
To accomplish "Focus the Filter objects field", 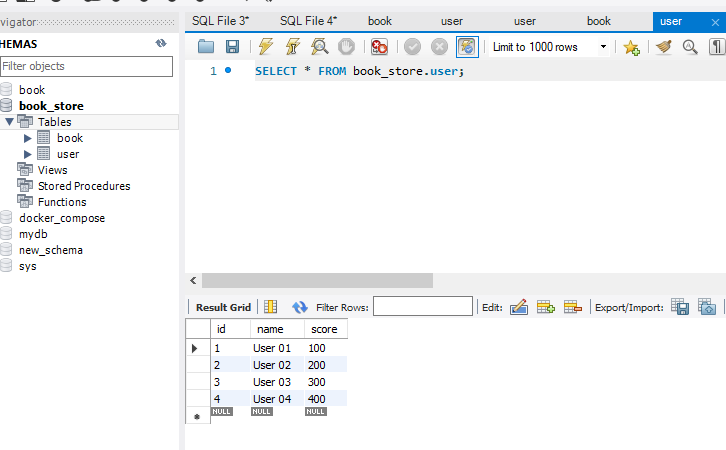I will [87, 66].
